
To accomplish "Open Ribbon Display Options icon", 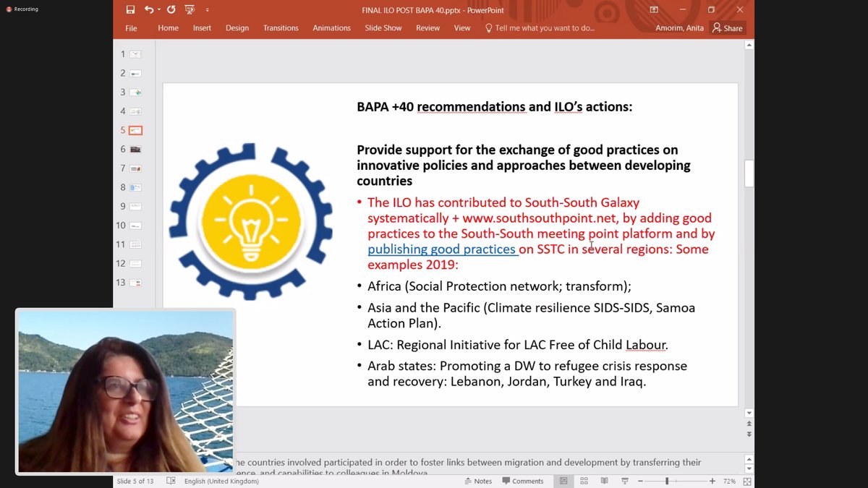I will coord(654,10).
